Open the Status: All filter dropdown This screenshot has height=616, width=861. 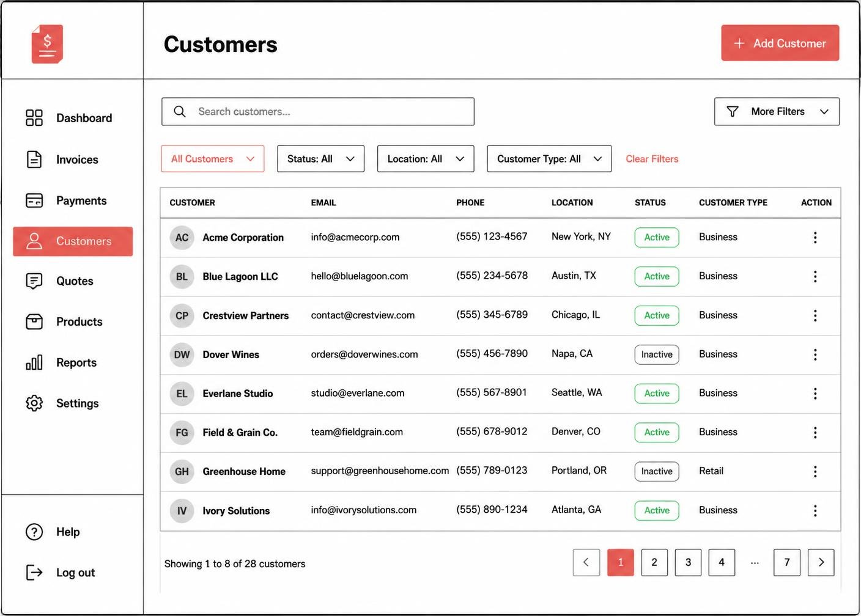(320, 159)
